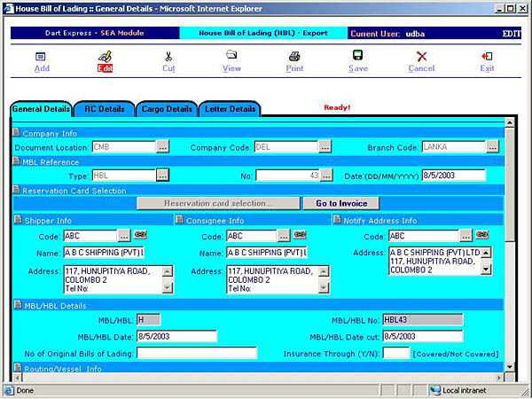The image size is (532, 399).
Task: Click the Cancel red X icon
Action: pos(421,57)
